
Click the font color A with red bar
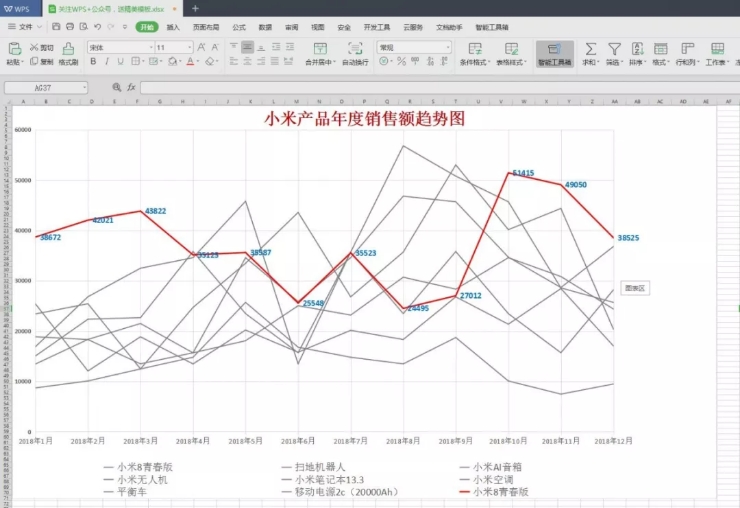point(190,61)
